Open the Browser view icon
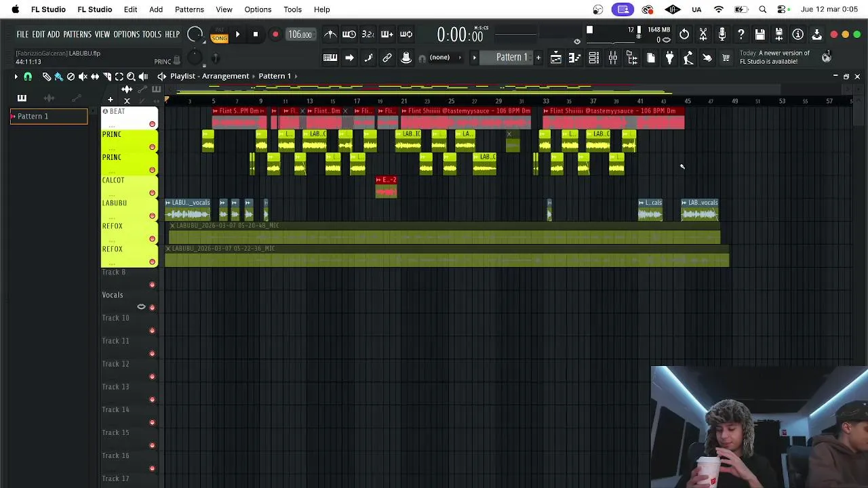 click(631, 58)
